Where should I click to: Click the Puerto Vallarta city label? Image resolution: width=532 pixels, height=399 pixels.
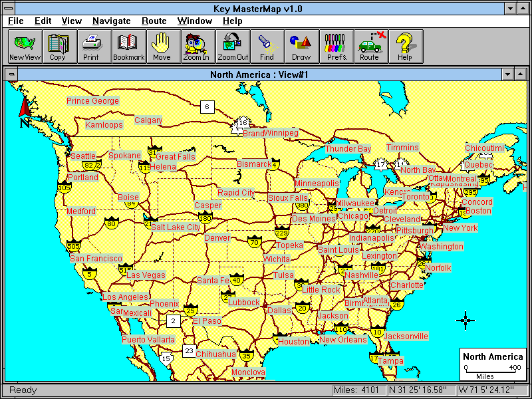pos(148,339)
